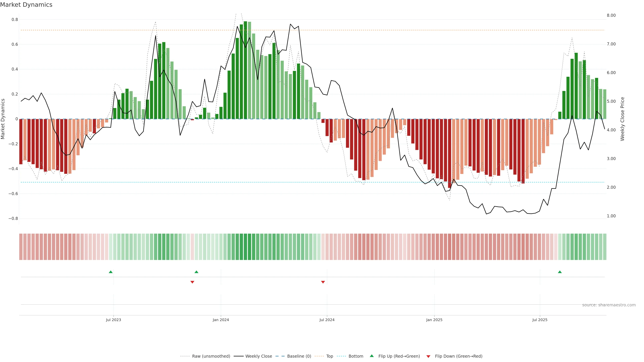Click the source: sharemaestro.com text
Viewport: 644px width, 362px height.
pyautogui.click(x=609, y=305)
